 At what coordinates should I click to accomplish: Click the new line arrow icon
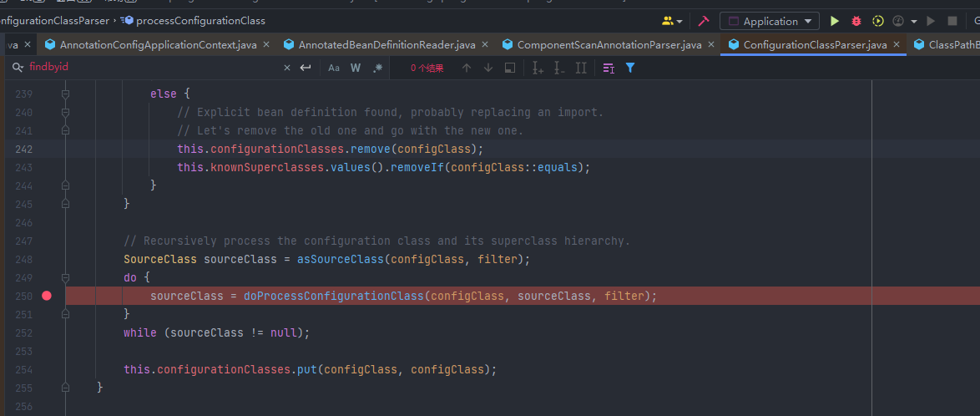click(305, 68)
